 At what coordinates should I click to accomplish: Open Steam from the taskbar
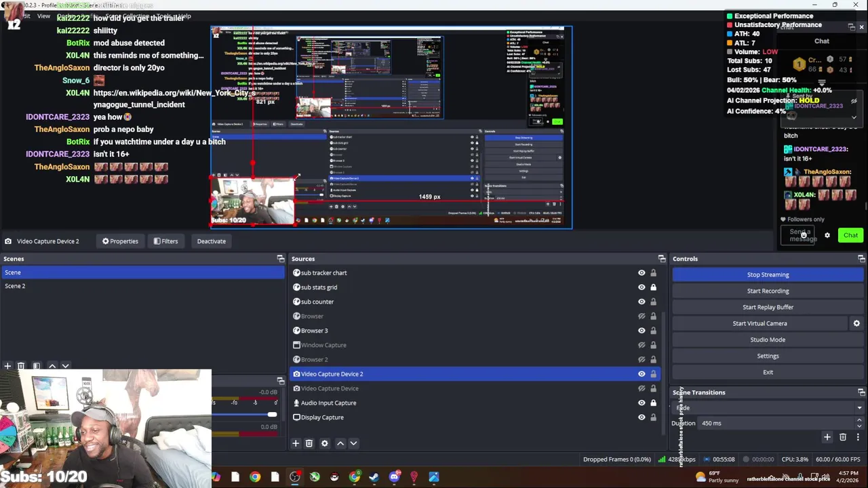coord(374,477)
